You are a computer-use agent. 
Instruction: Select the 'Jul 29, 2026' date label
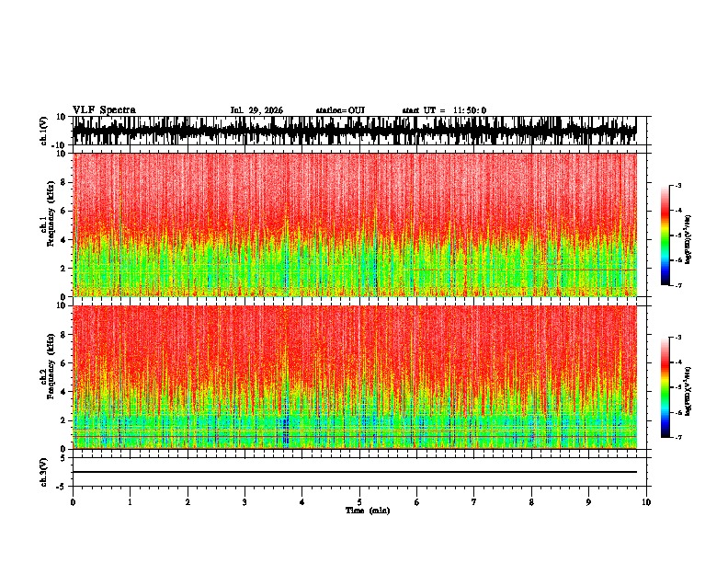pyautogui.click(x=256, y=110)
